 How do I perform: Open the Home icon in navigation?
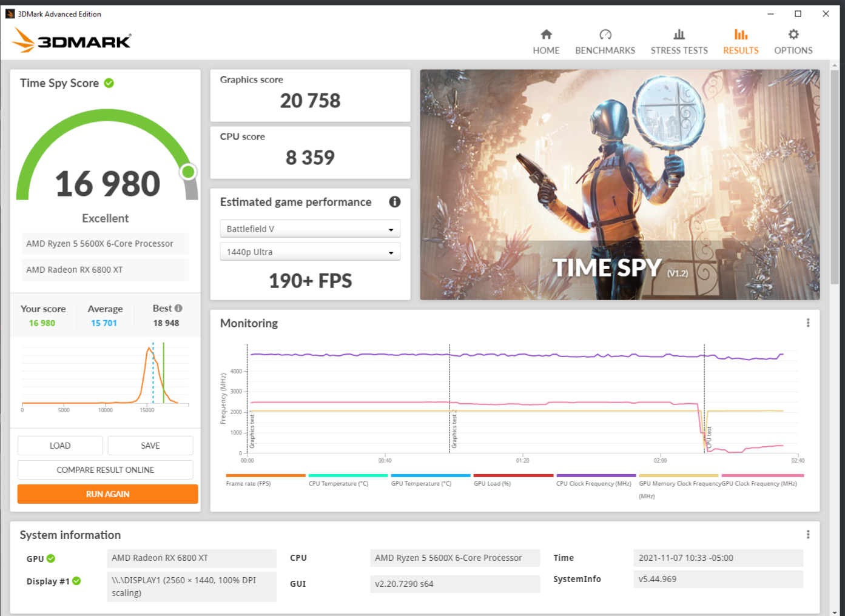[x=546, y=35]
